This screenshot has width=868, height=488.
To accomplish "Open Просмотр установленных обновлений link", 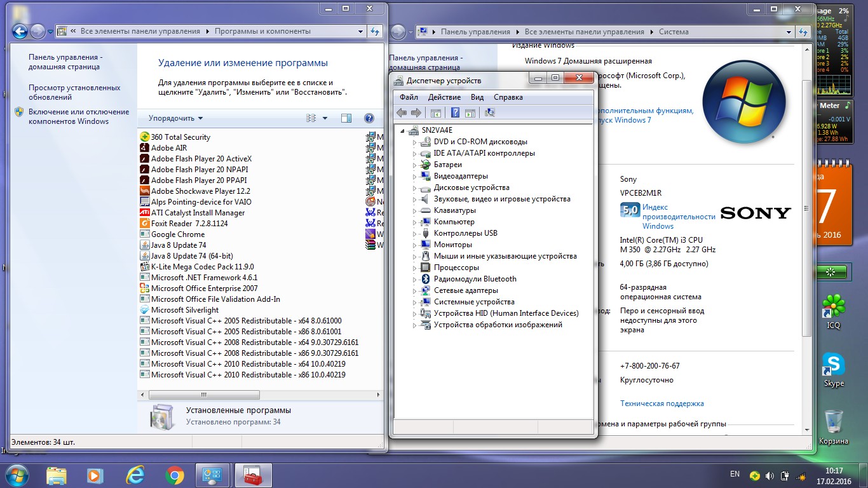I will click(x=74, y=92).
